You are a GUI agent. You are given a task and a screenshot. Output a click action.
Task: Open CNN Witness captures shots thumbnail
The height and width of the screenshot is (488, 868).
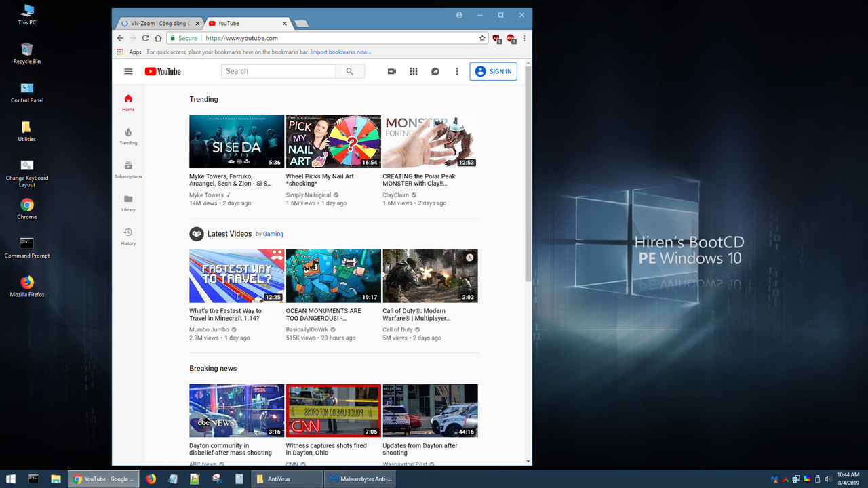334,411
